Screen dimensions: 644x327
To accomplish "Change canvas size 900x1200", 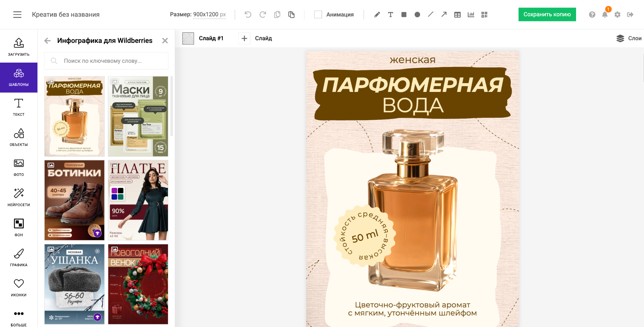I will tap(209, 14).
